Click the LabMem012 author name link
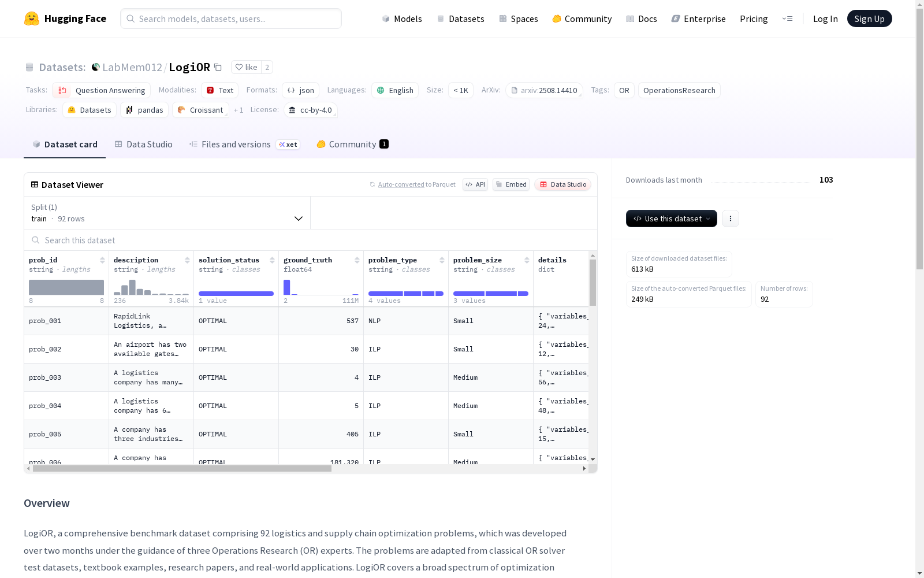The width and height of the screenshot is (924, 578). [x=132, y=67]
